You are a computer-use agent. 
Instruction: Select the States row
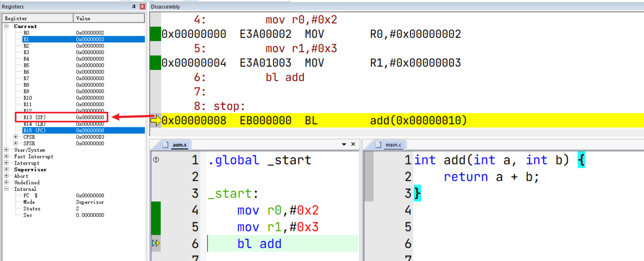83,209
